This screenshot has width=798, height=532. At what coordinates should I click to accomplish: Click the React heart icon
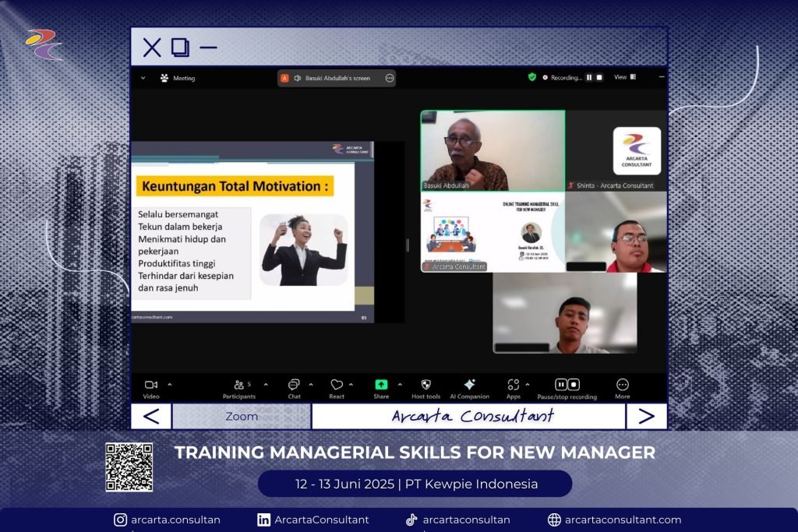[337, 385]
